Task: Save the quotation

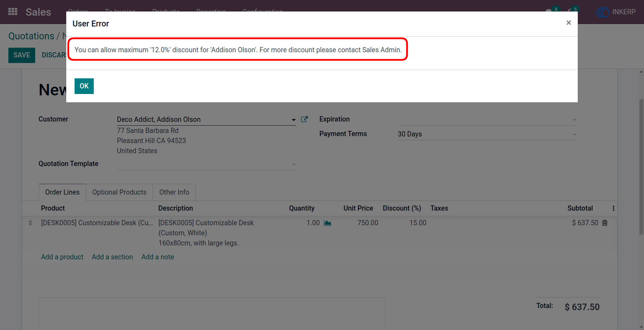Action: coord(22,55)
